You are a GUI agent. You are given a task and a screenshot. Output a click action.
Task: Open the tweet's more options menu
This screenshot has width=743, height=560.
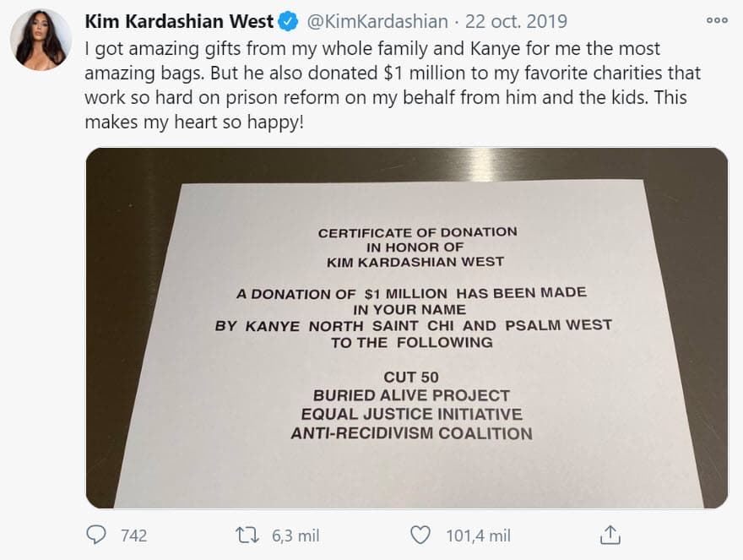[x=716, y=20]
